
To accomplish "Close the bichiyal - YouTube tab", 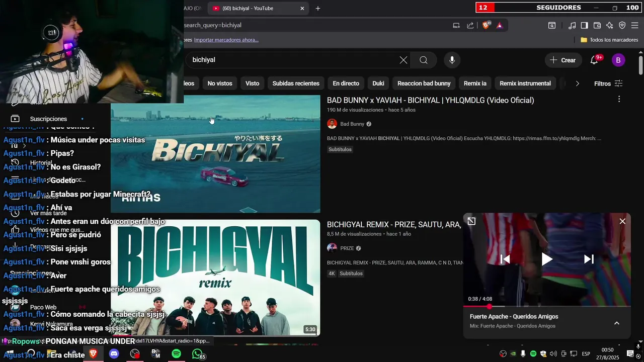I will pos(302,8).
